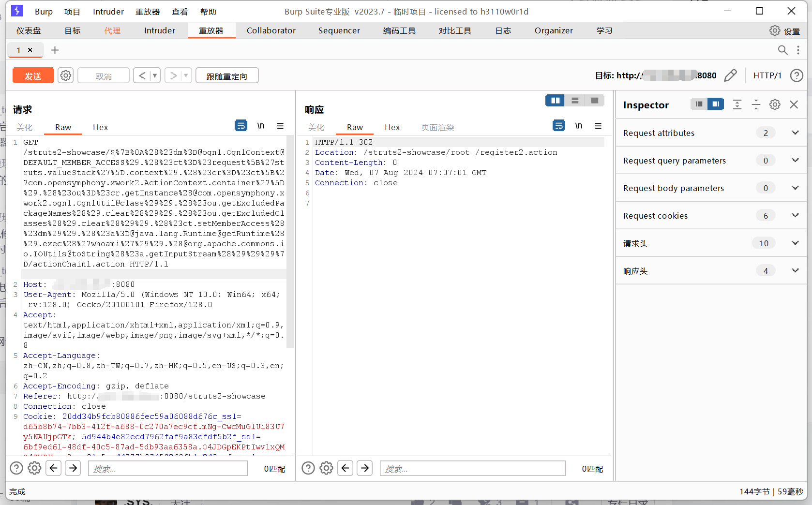Viewport: 812px width, 505px height.
Task: Open request panel hamburger menu
Action: [280, 126]
